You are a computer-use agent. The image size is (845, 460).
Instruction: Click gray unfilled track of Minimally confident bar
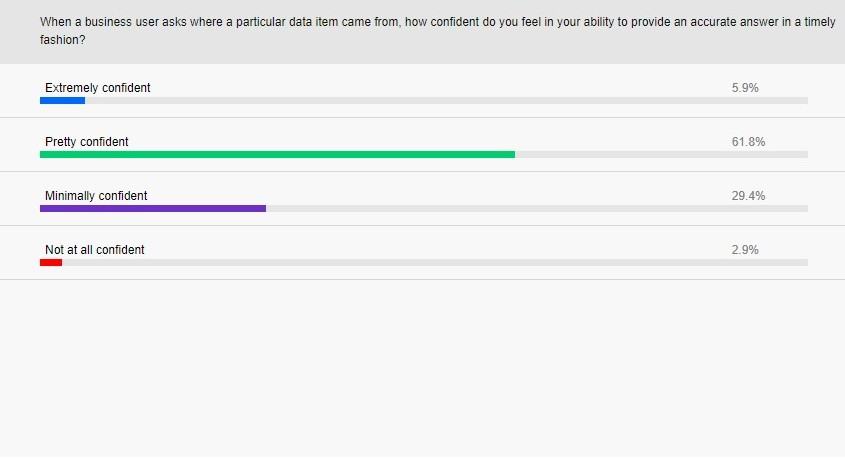[537, 208]
